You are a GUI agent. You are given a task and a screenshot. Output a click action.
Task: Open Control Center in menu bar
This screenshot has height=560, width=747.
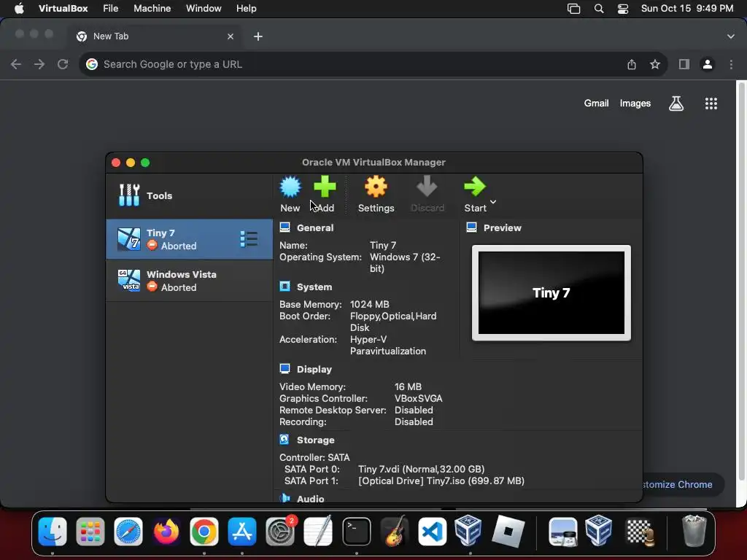click(x=623, y=9)
